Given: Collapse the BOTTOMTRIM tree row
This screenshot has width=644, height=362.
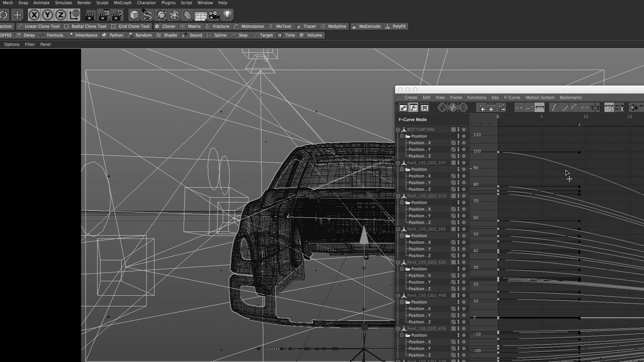Looking at the screenshot, I should 398,129.
